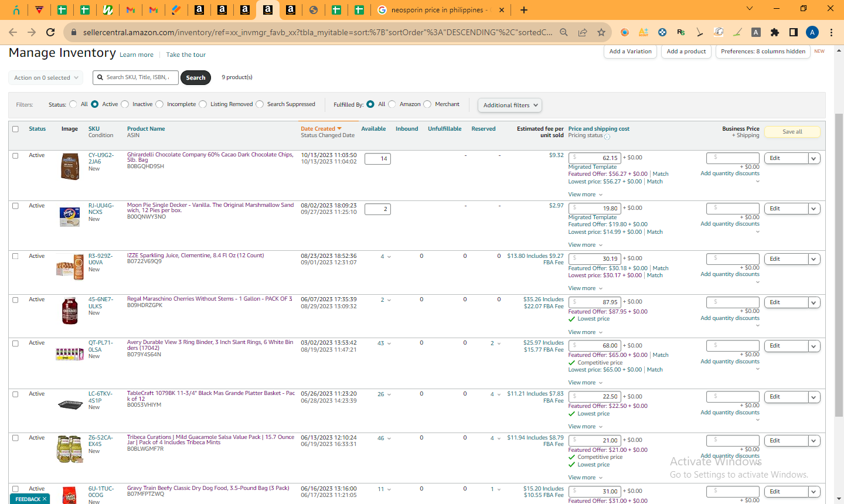The image size is (844, 504).
Task: Open Preferences: 8 columns hidden
Action: 763,52
